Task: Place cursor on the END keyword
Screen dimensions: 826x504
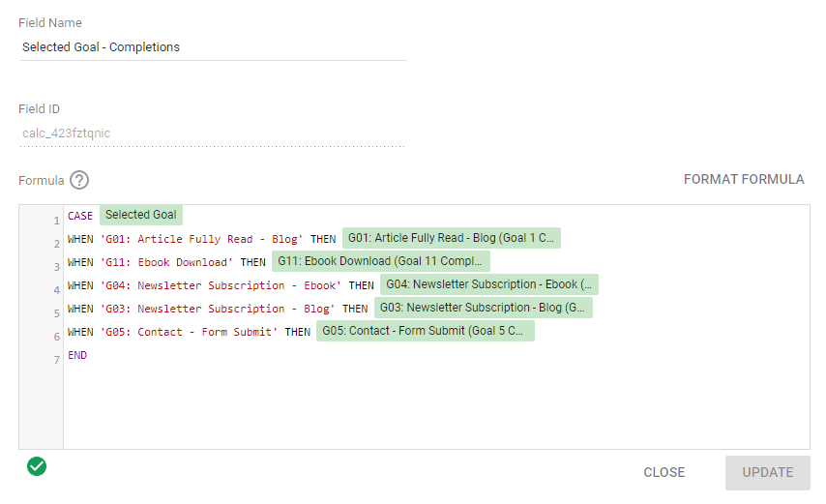Action: tap(77, 355)
